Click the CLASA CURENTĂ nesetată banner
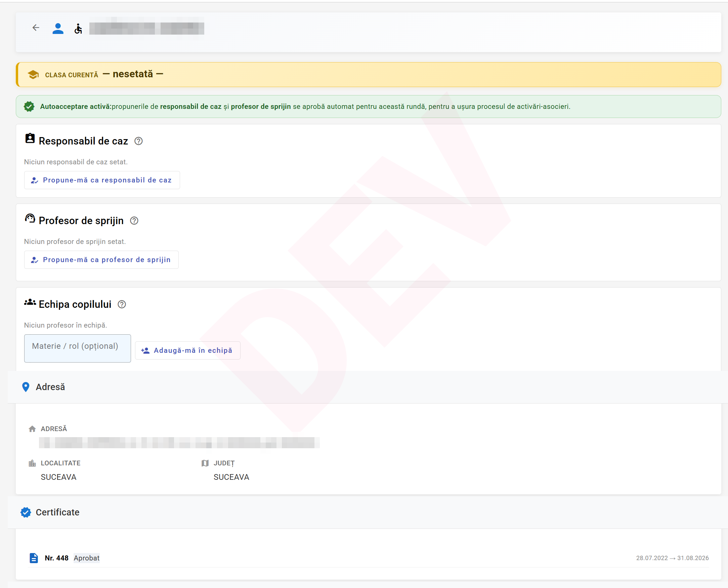Screen dimensions: 728x588 click(369, 75)
